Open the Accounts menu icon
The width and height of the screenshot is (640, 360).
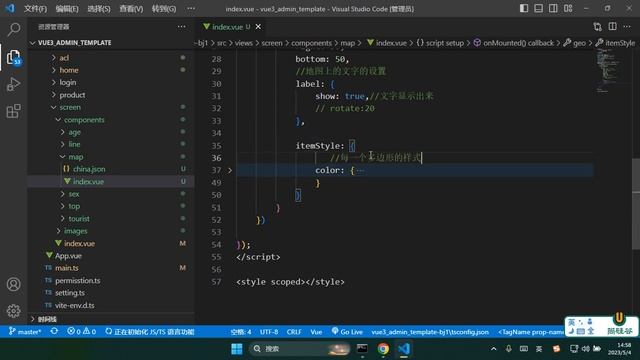(13, 284)
